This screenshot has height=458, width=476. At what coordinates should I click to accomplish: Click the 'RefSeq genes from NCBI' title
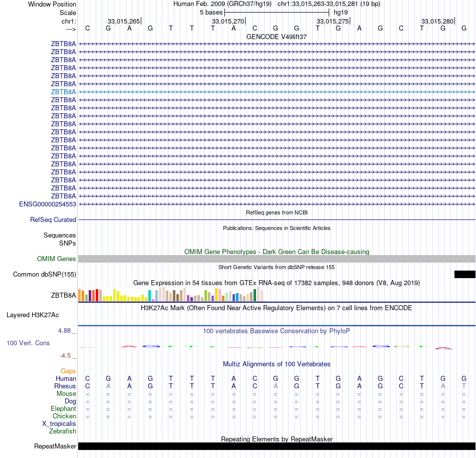click(277, 212)
